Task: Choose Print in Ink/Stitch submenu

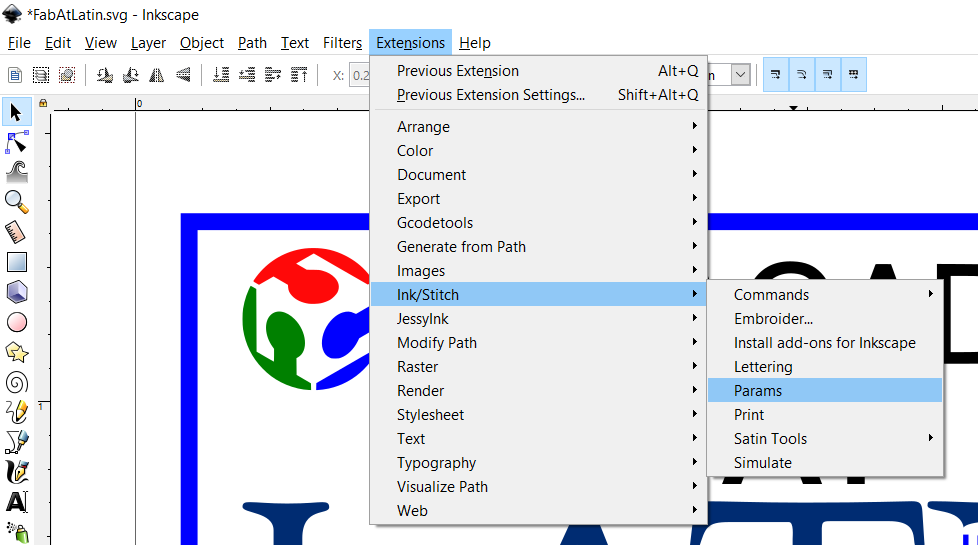Action: (x=825, y=415)
